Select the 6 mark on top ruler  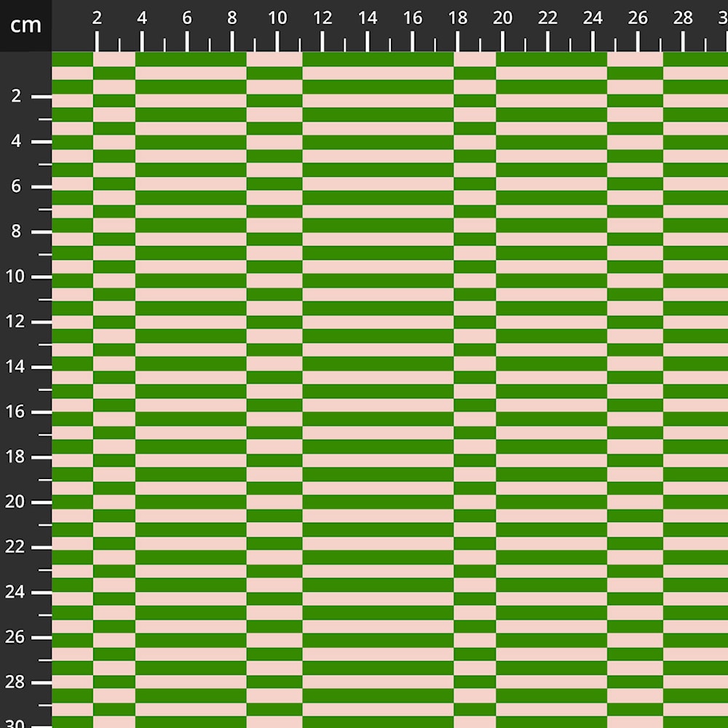tap(187, 19)
